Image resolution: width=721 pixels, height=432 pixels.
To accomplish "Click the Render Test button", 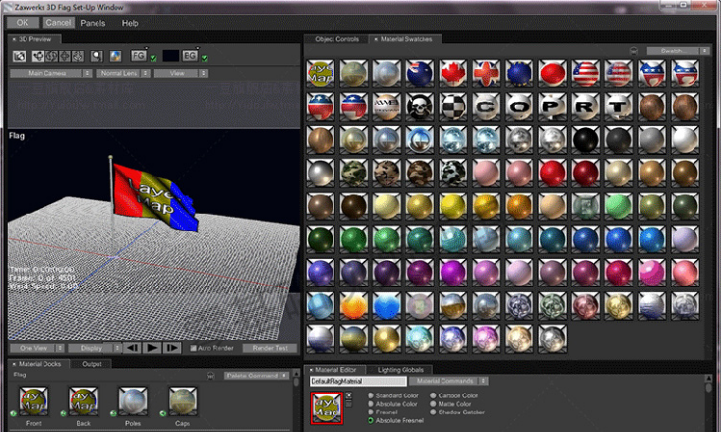I will (x=269, y=348).
